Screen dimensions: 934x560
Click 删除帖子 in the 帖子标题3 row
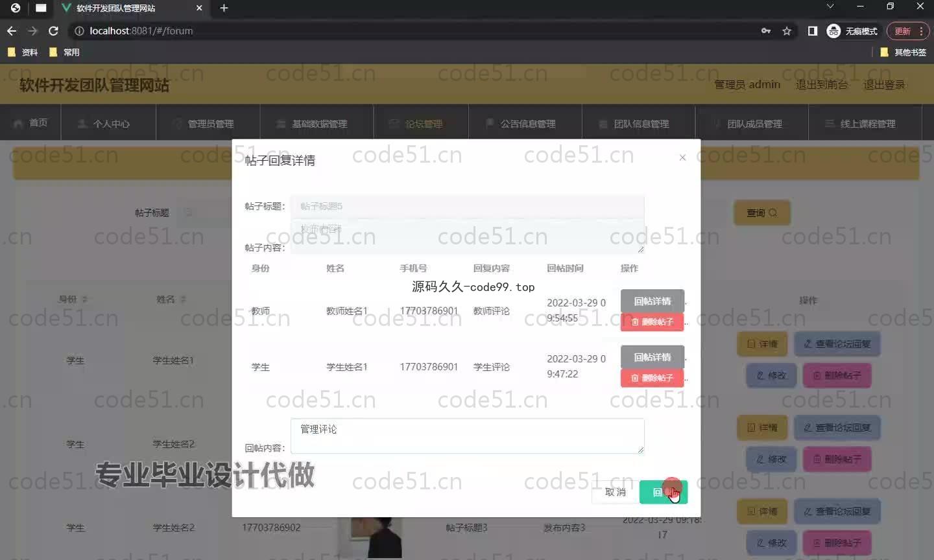[x=837, y=542]
